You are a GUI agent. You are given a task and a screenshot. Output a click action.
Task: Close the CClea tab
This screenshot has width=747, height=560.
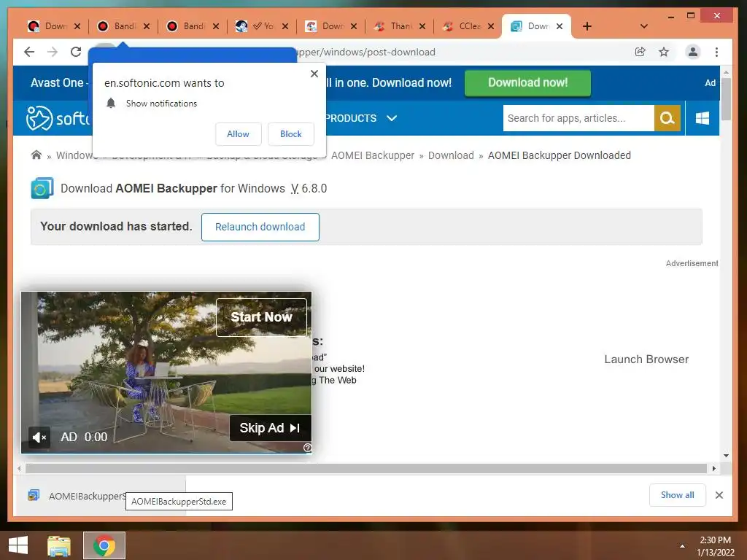tap(491, 26)
